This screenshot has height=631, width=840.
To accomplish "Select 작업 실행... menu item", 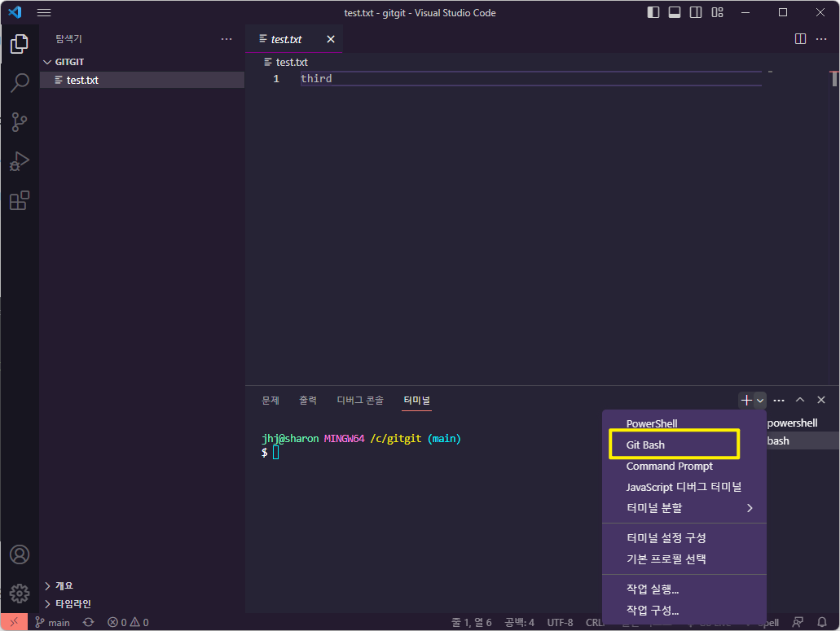I will point(684,589).
